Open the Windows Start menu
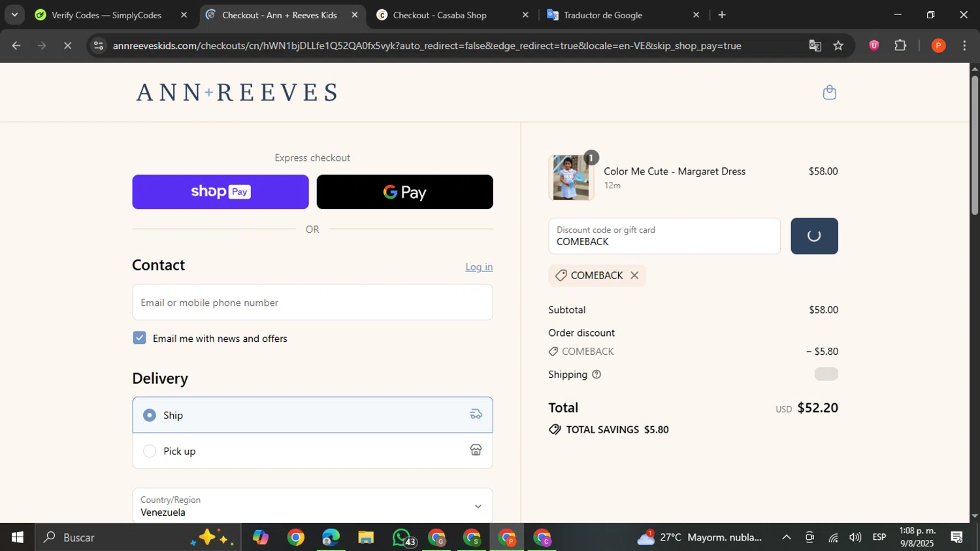The image size is (980, 551). [17, 537]
